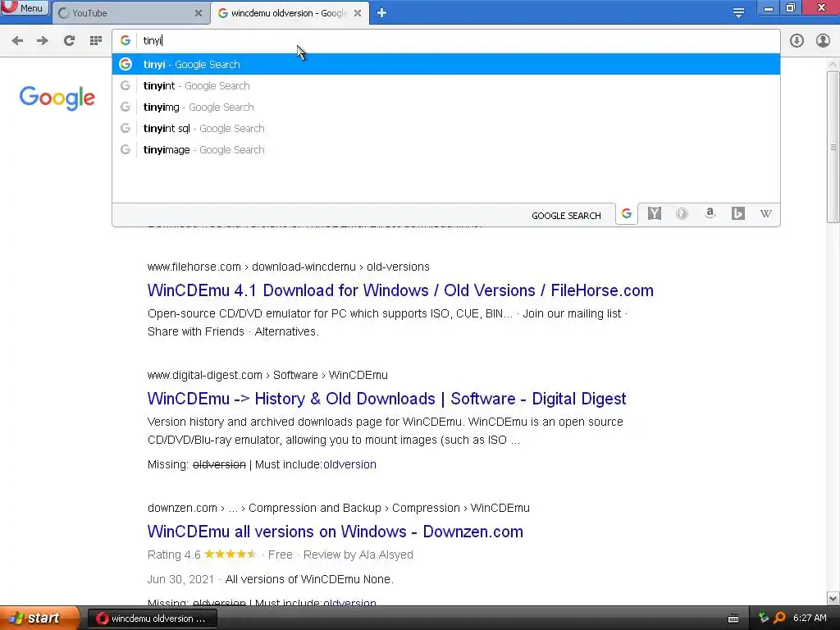Close the wincdemu oldversion tab

[358, 13]
